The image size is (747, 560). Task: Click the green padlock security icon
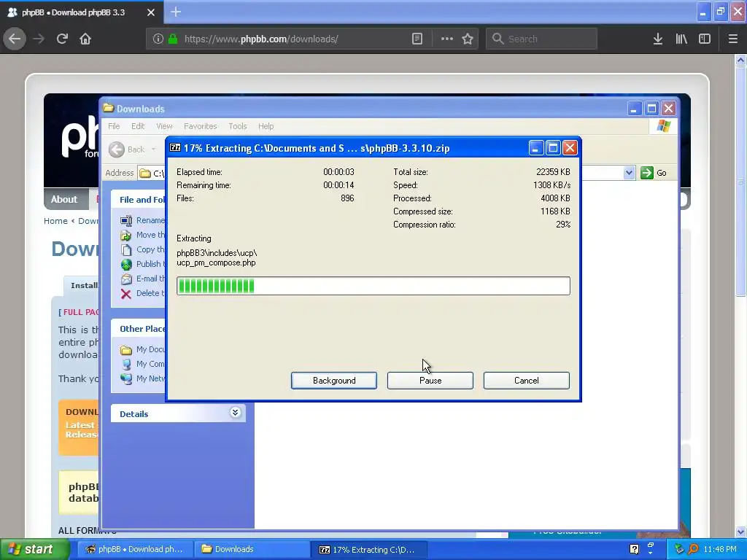pos(173,39)
